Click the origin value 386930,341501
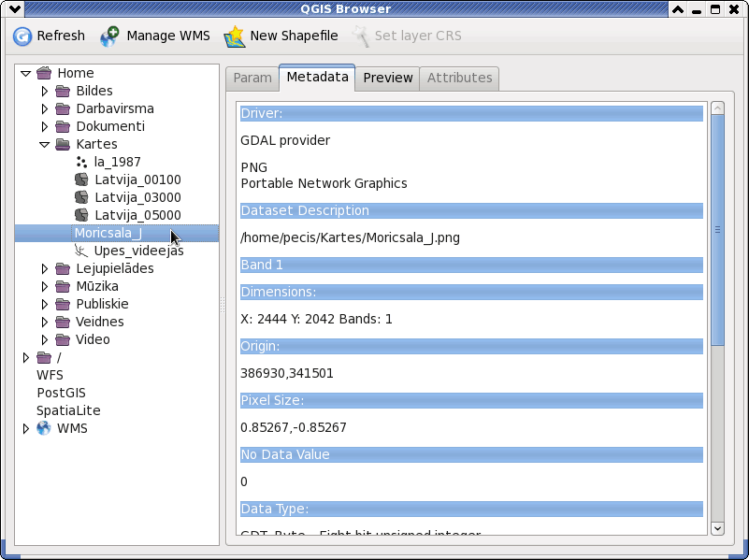Viewport: 749px width, 560px height. pyautogui.click(x=287, y=373)
